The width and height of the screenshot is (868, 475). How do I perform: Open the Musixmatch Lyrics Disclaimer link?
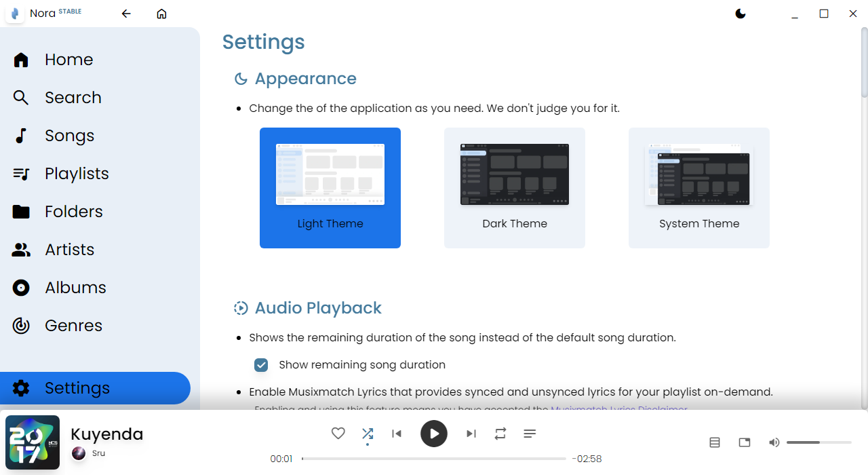pos(618,409)
